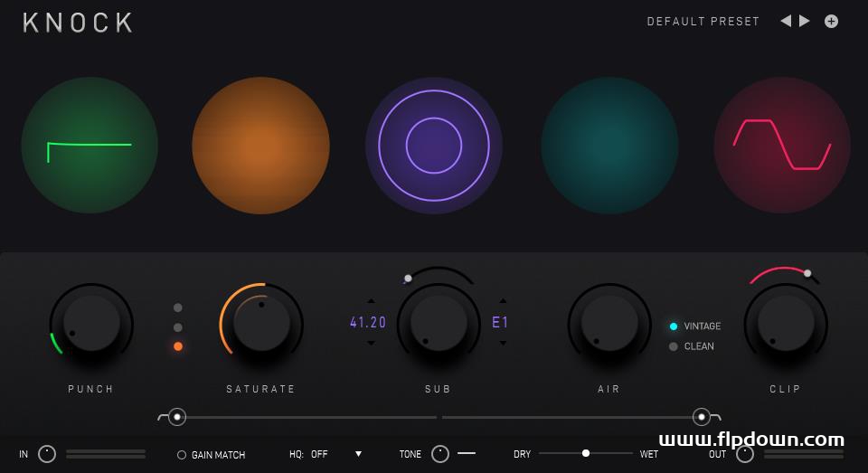Click the output level meter
This screenshot has width=868, height=473.
(804, 454)
